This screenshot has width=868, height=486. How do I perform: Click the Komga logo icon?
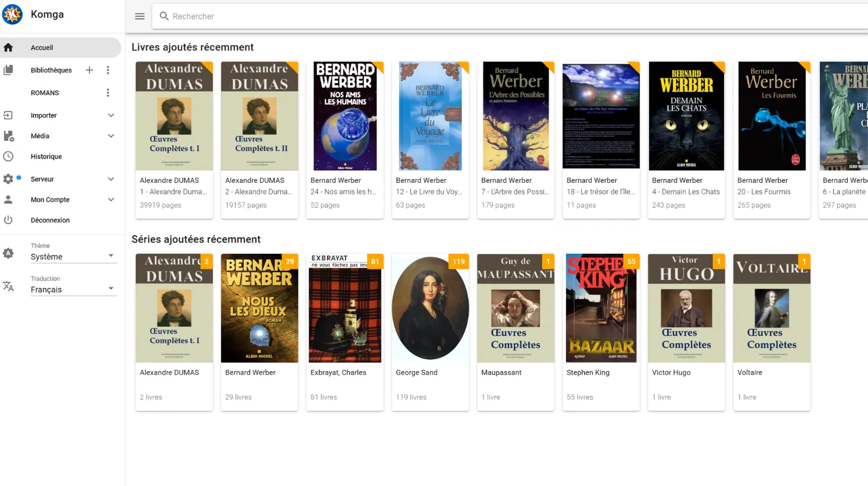click(12, 15)
